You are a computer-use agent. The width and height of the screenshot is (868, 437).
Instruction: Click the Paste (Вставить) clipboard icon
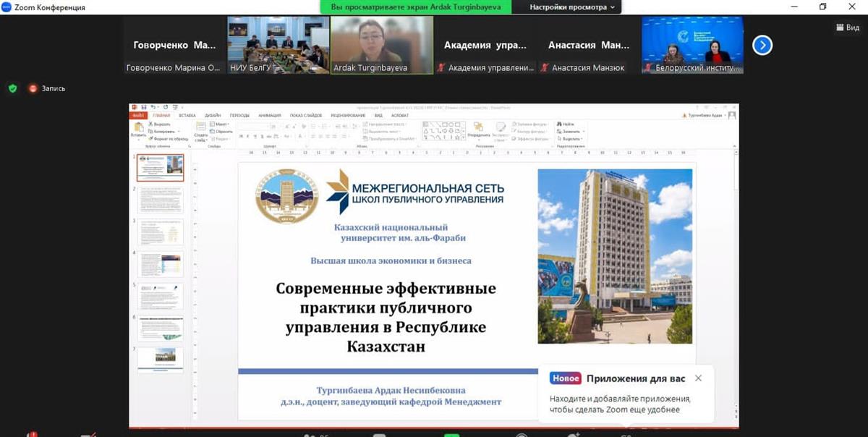coord(137,127)
